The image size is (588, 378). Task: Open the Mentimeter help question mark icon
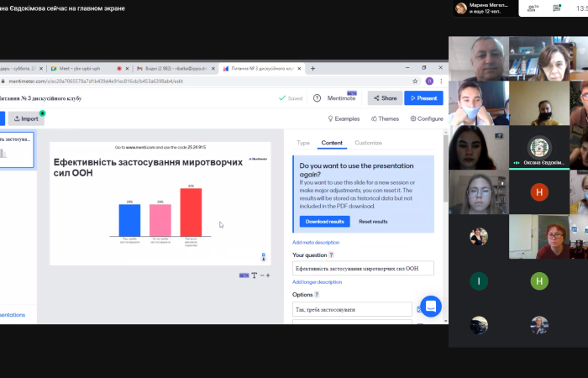click(317, 97)
